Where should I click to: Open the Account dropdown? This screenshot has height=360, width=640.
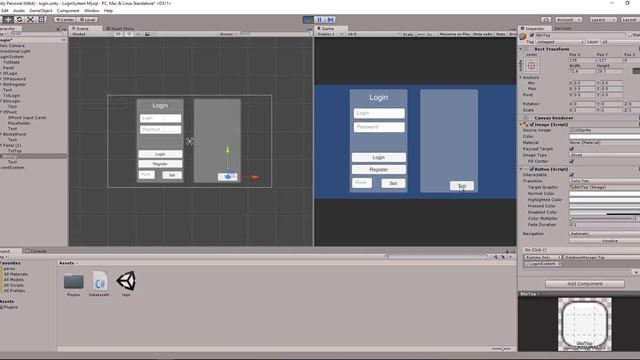[x=568, y=20]
